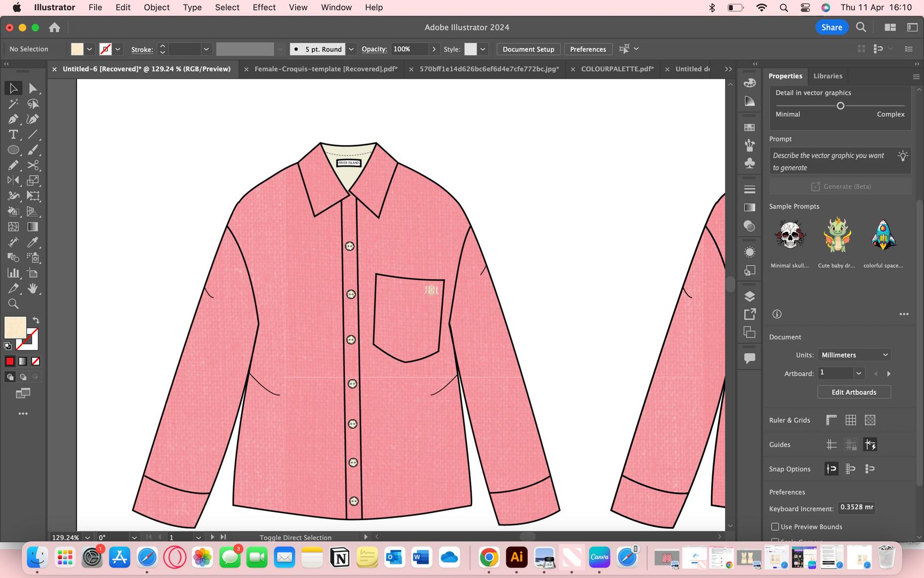Screen dimensions: 924x578
Task: Click the Keyboard Increment input field
Action: 856,507
